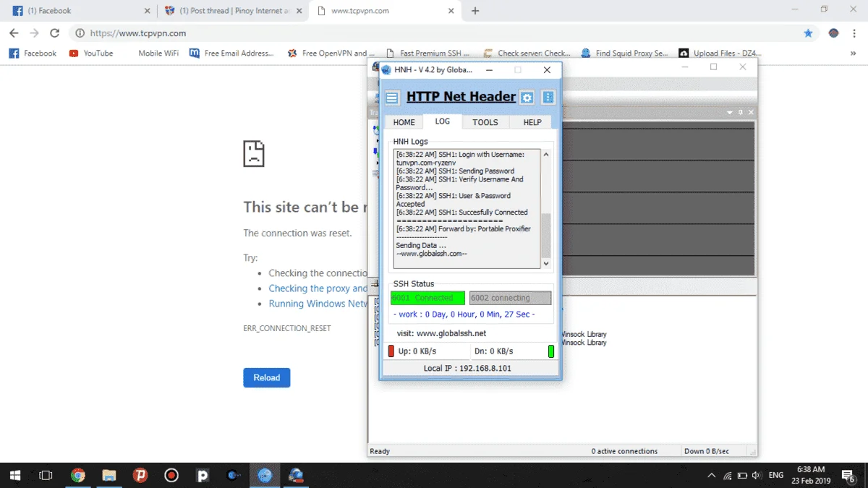
Task: Click 'Dn: 0 KB/s' speed readout
Action: click(494, 351)
